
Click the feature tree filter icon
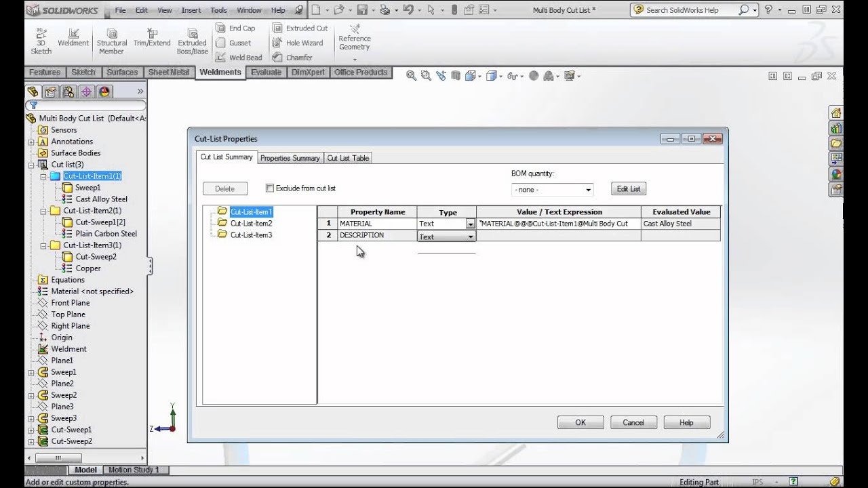click(x=33, y=106)
